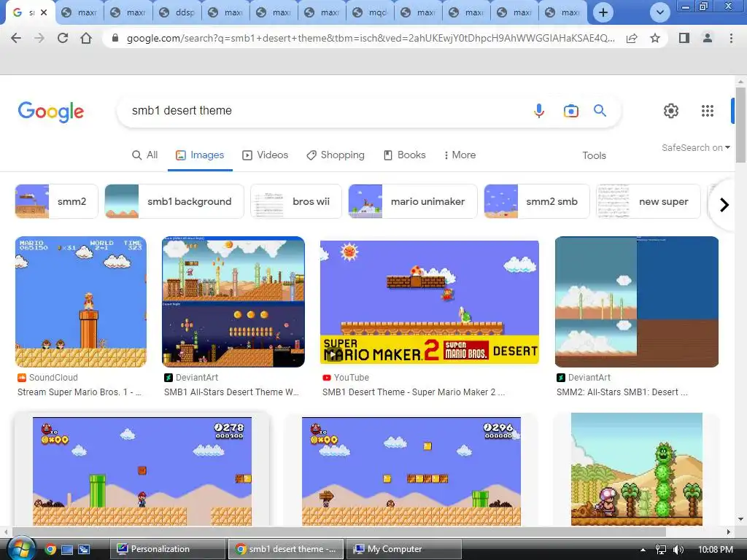Image resolution: width=747 pixels, height=560 pixels.
Task: Open the Chrome three-dot menu
Action: click(x=731, y=38)
